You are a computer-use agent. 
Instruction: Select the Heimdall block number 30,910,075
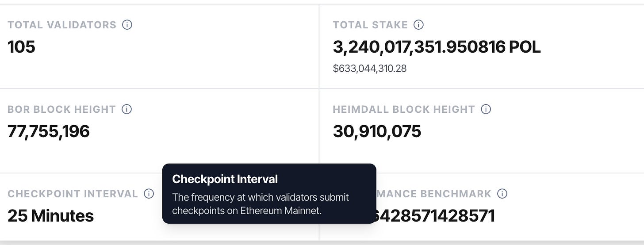[377, 131]
